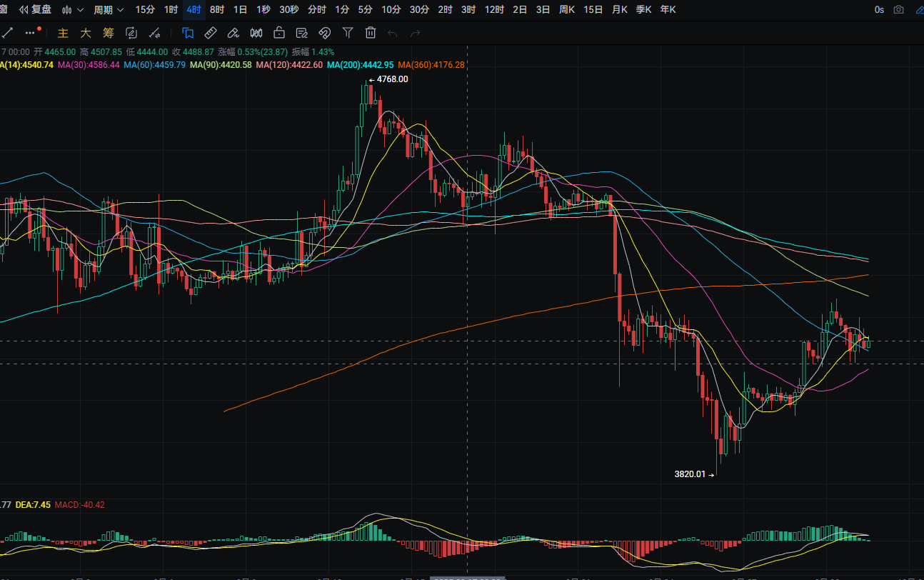Switch to the 1日 timeframe

(241, 10)
